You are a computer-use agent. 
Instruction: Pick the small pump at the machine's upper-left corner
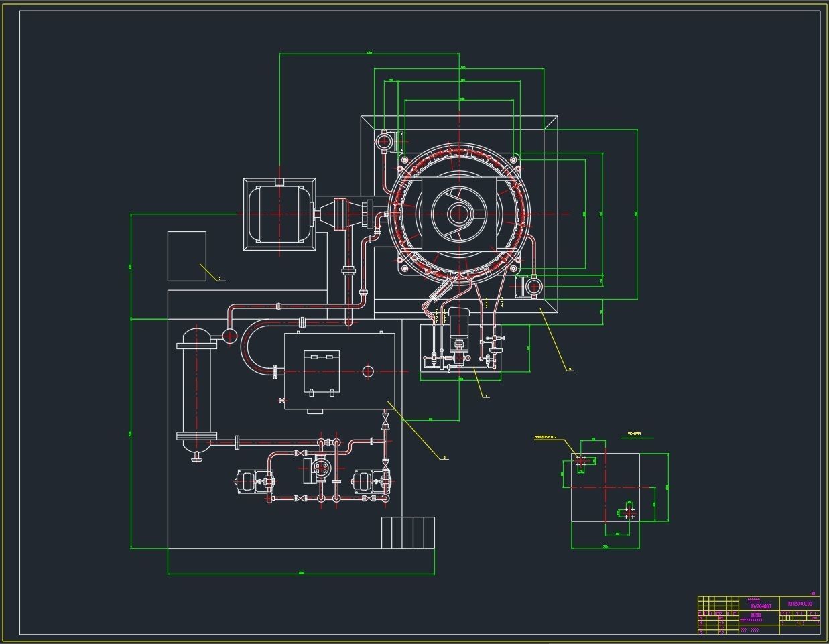coord(389,141)
